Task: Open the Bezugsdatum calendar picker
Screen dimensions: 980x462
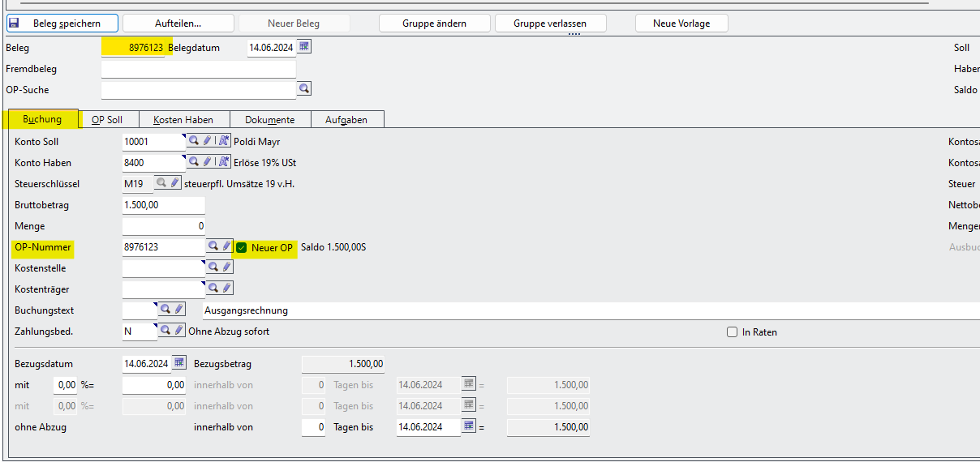Action: [x=179, y=363]
